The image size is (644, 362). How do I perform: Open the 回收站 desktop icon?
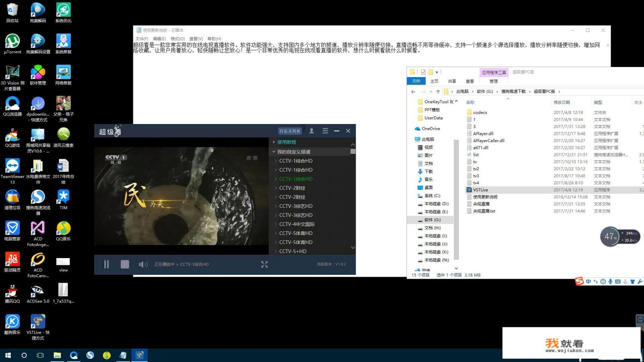[12, 13]
